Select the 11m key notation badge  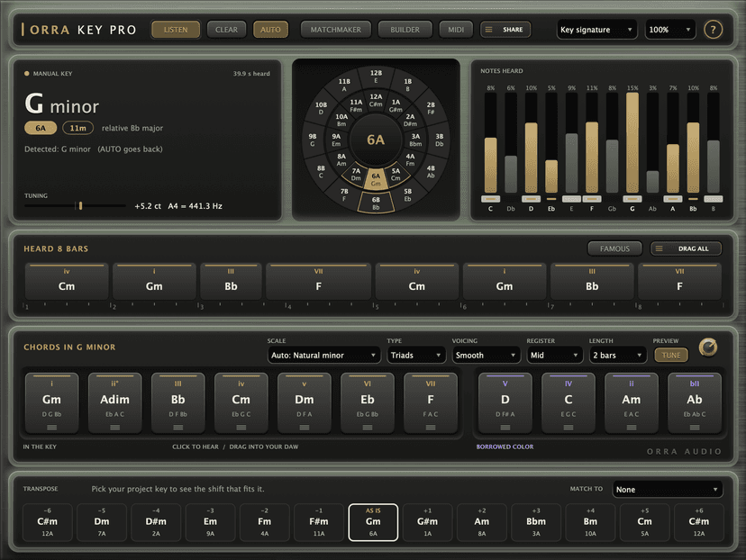point(78,128)
